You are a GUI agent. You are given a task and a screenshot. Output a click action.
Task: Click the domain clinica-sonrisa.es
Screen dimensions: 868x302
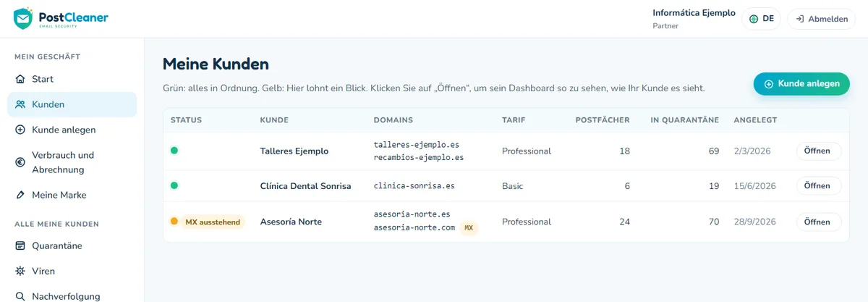(x=414, y=186)
